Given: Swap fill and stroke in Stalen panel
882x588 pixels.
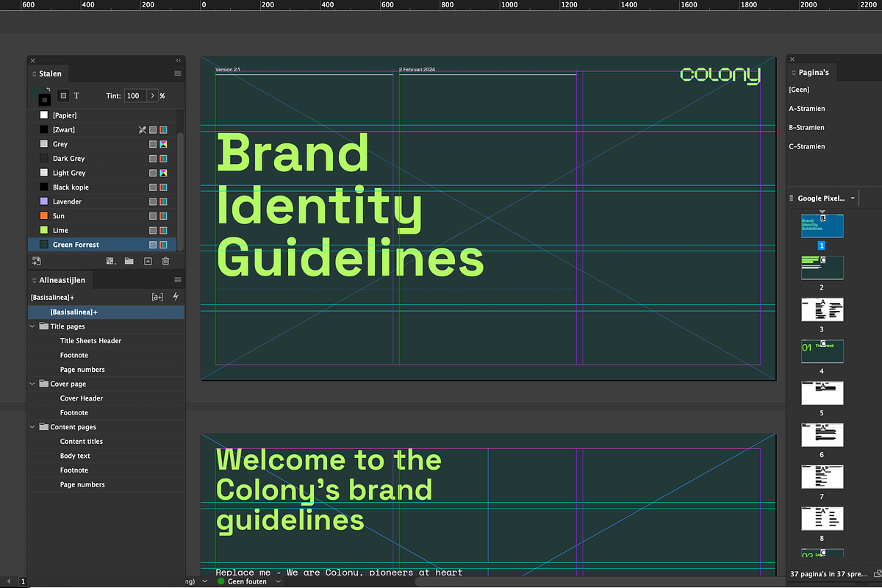Looking at the screenshot, I should point(49,88).
